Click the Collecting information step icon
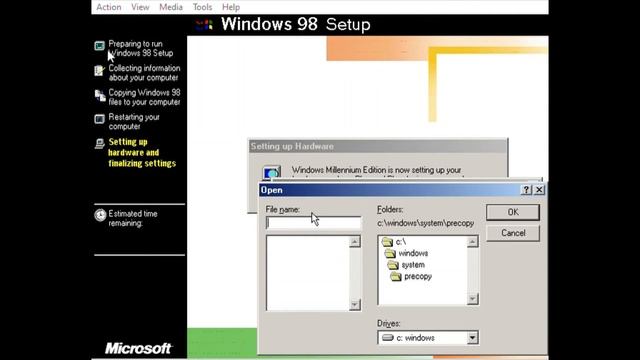This screenshot has width=640, height=360. pyautogui.click(x=100, y=71)
